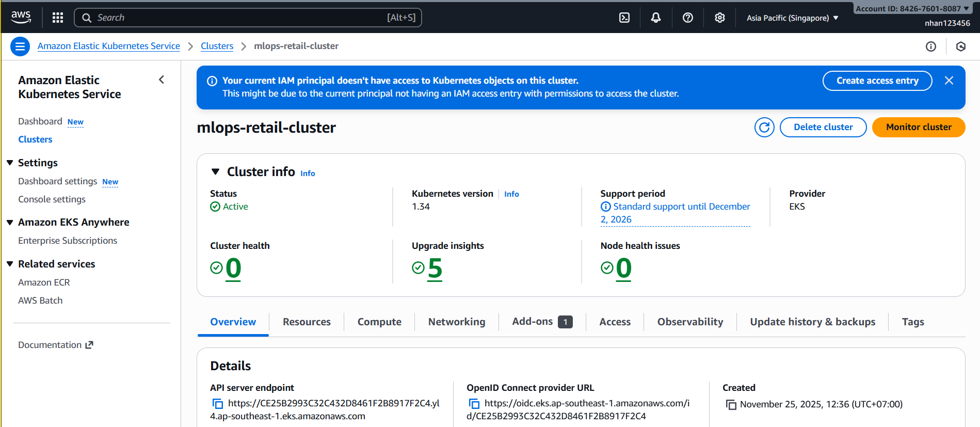This screenshot has height=427, width=980.
Task: Launch CloudShell from the top bar
Action: 624,18
